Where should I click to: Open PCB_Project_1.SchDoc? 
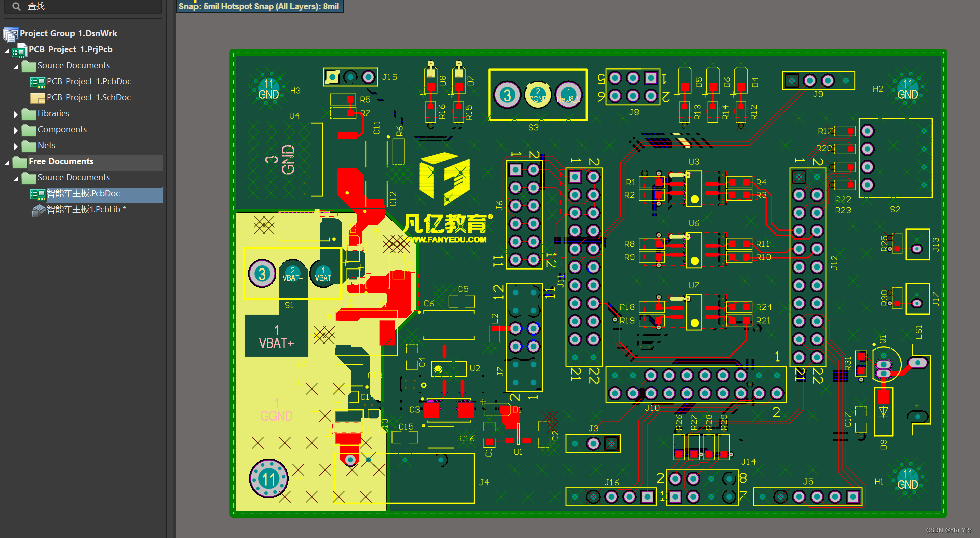89,97
